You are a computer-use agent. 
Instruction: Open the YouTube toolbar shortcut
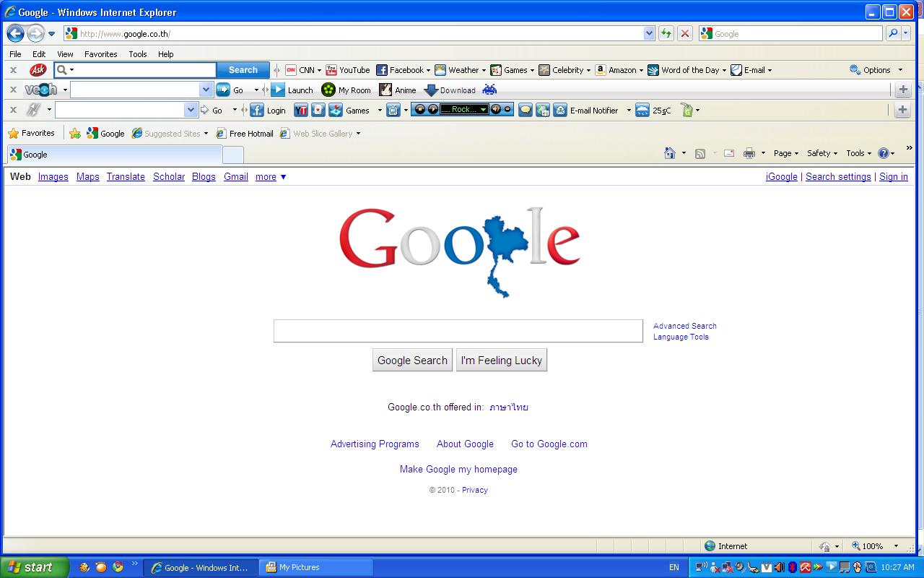tap(348, 70)
